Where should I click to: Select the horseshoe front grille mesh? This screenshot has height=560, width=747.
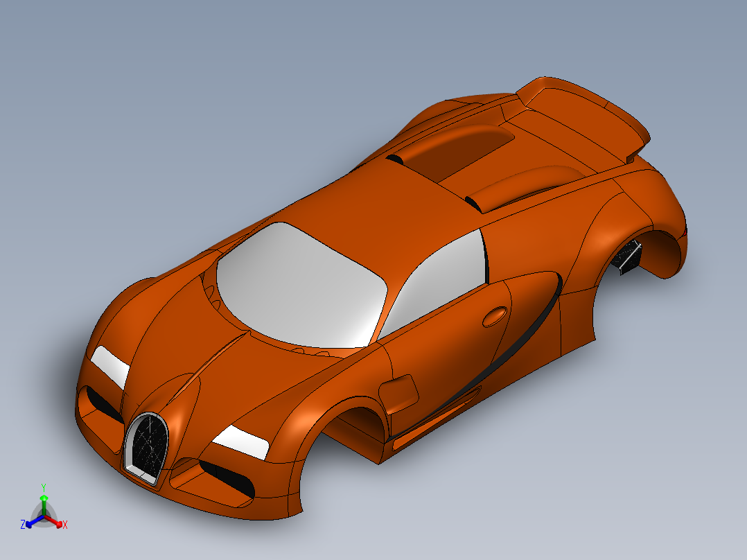(149, 446)
